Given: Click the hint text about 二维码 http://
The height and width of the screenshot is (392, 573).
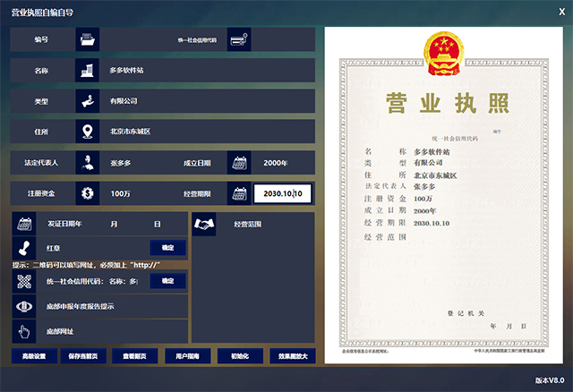Looking at the screenshot, I should [86, 265].
